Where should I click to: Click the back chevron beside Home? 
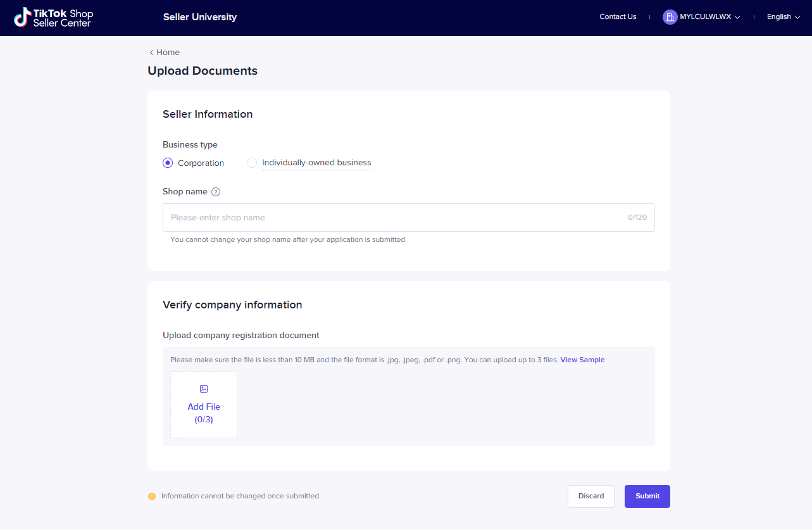(151, 53)
